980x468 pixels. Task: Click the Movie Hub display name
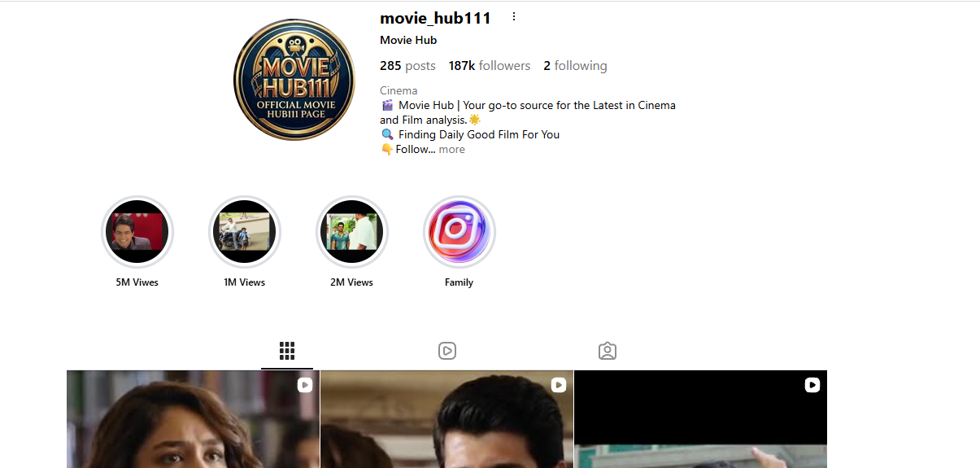point(408,41)
